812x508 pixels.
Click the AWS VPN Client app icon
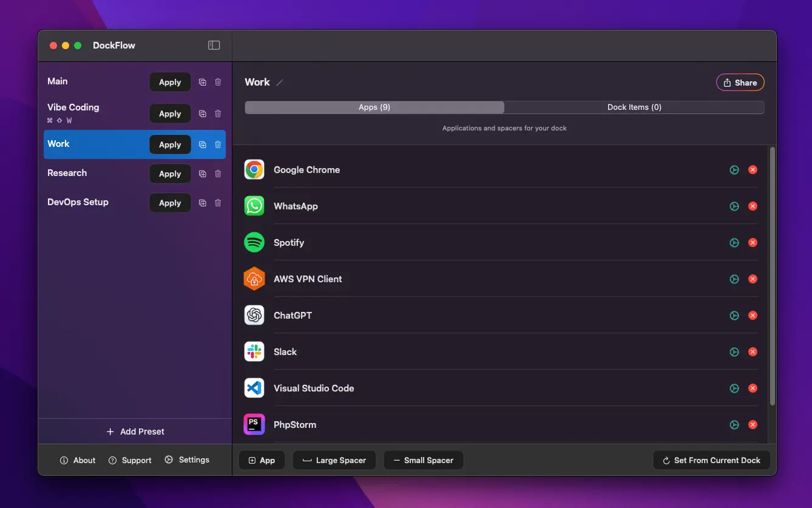(254, 279)
